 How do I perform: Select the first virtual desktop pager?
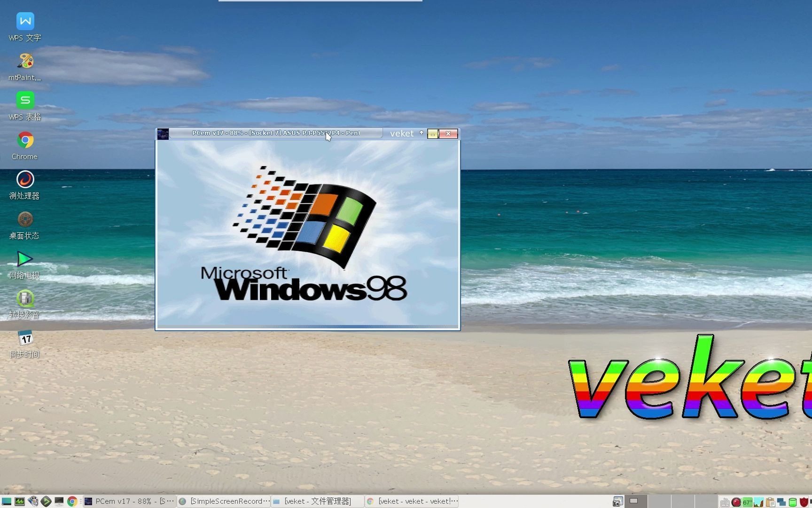tap(636, 501)
